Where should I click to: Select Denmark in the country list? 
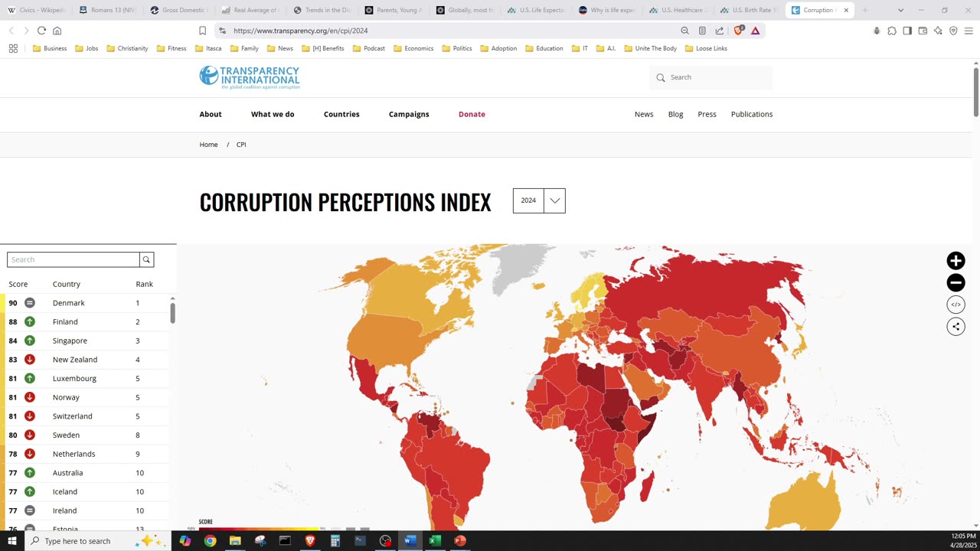click(84, 303)
